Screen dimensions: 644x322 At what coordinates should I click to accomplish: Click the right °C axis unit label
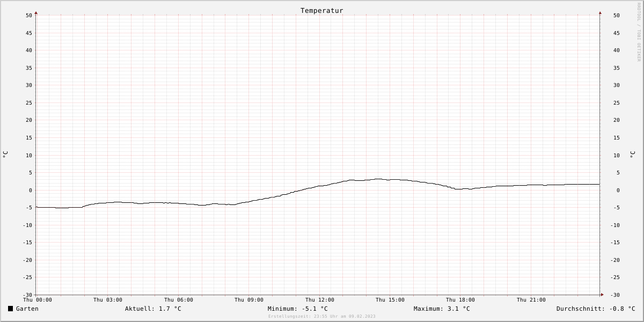(633, 155)
